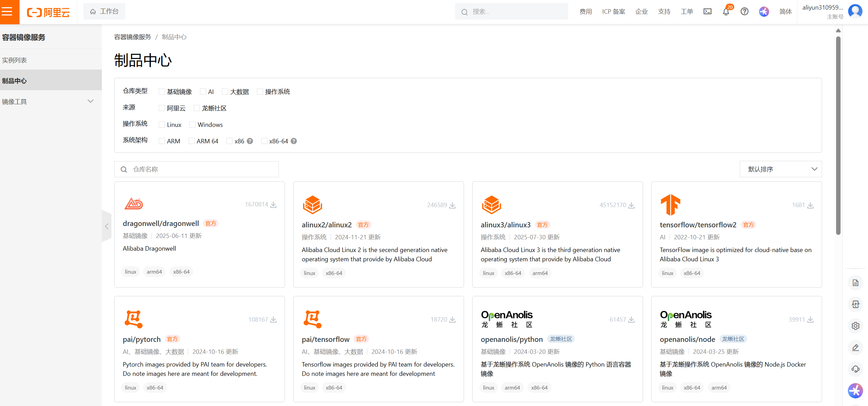This screenshot has height=406, width=868.
Task: Select 制品中心 in the sidebar
Action: click(51, 81)
